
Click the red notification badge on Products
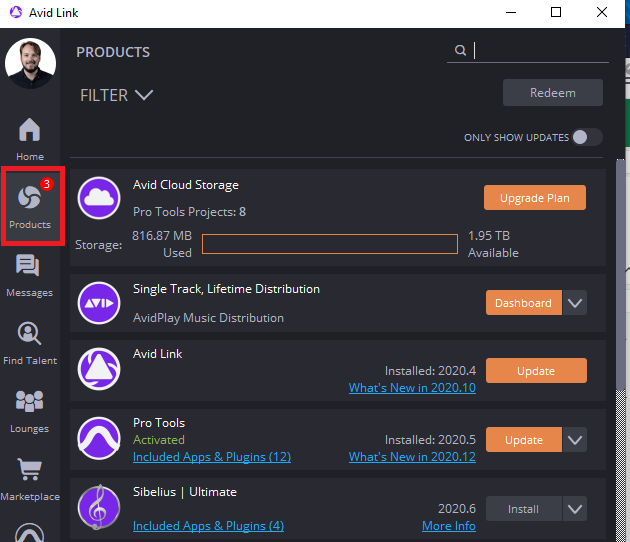47,184
